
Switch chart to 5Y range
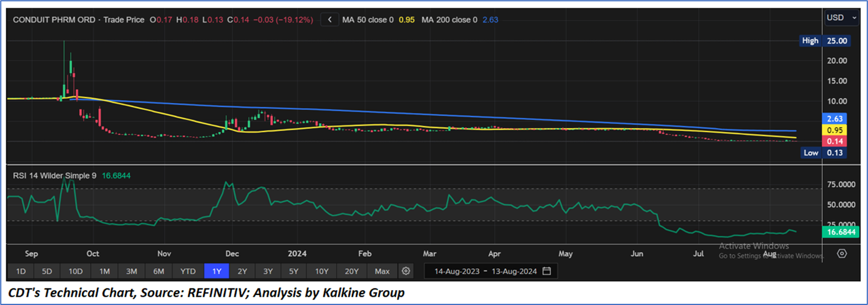(x=294, y=271)
